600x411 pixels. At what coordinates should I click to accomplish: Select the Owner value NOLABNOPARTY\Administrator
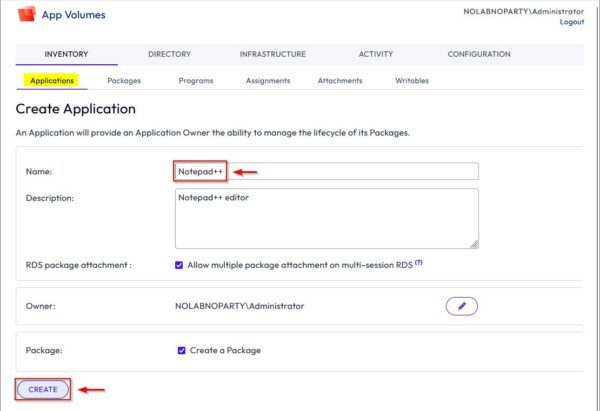(240, 306)
